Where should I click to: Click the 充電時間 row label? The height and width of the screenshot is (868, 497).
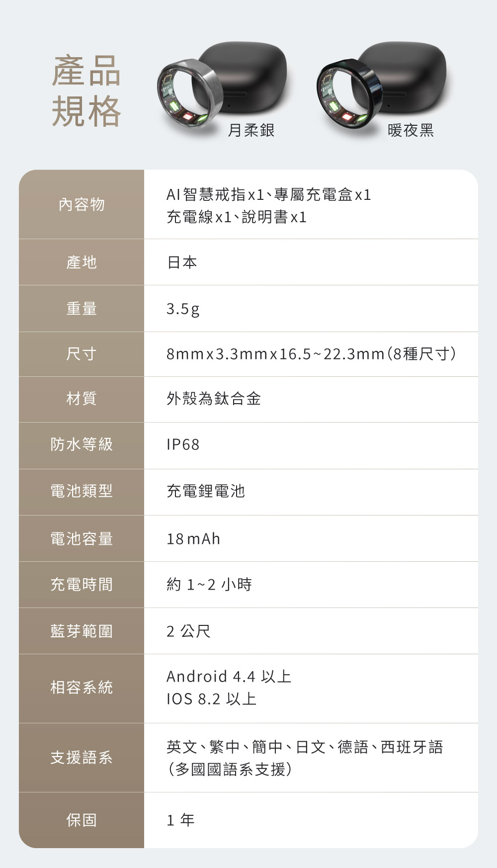[x=82, y=584]
